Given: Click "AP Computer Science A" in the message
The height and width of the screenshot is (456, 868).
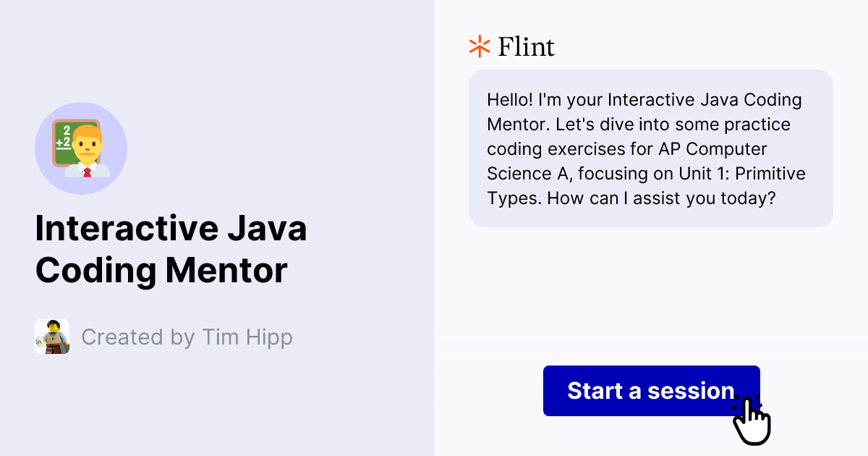Looking at the screenshot, I should point(714,149).
